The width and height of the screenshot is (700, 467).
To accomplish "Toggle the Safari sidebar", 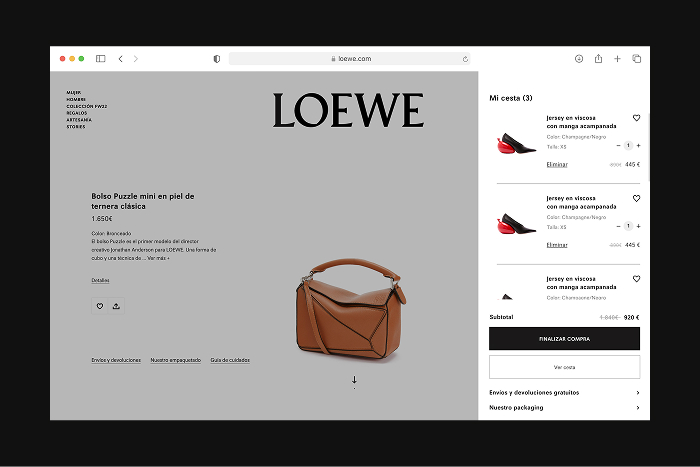I will click(x=100, y=59).
